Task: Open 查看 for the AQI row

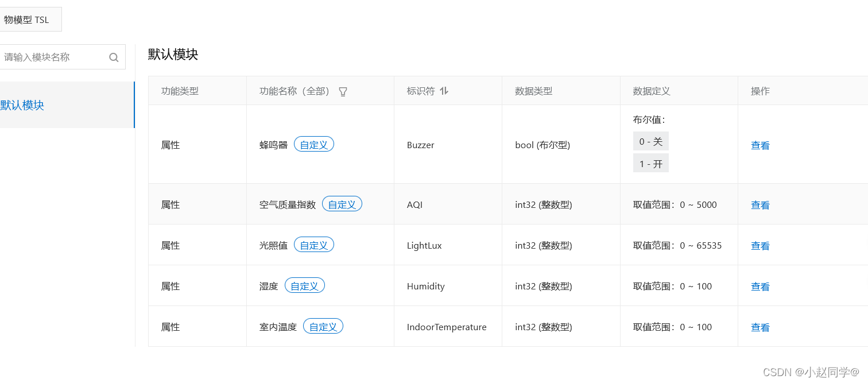Action: click(759, 204)
